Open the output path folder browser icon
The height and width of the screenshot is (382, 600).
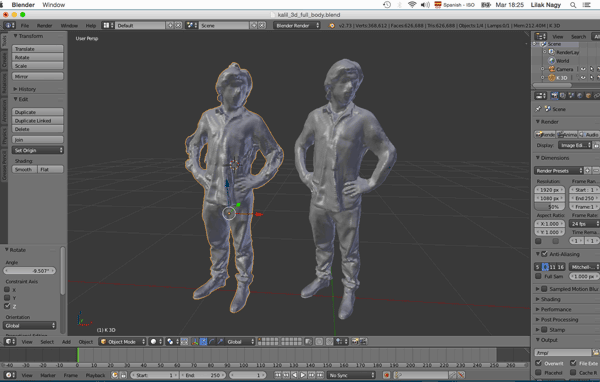(x=595, y=353)
